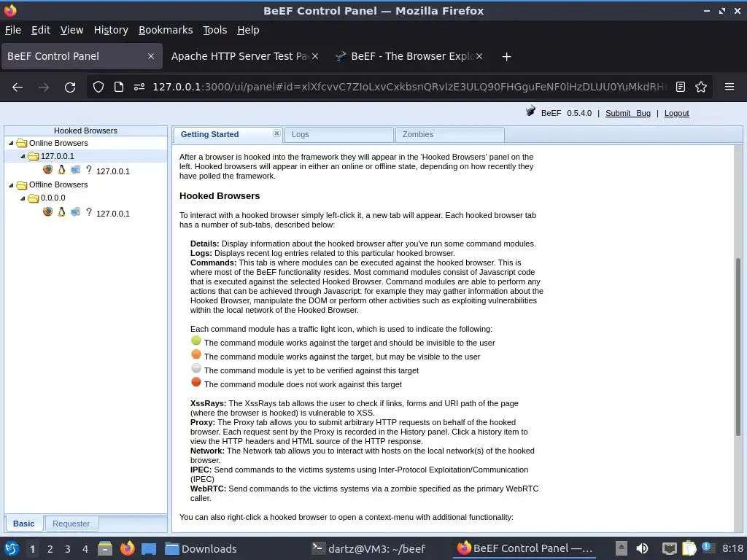Image resolution: width=747 pixels, height=560 pixels.
Task: Switch to BeEF Browser Exploitation tab
Action: [410, 56]
